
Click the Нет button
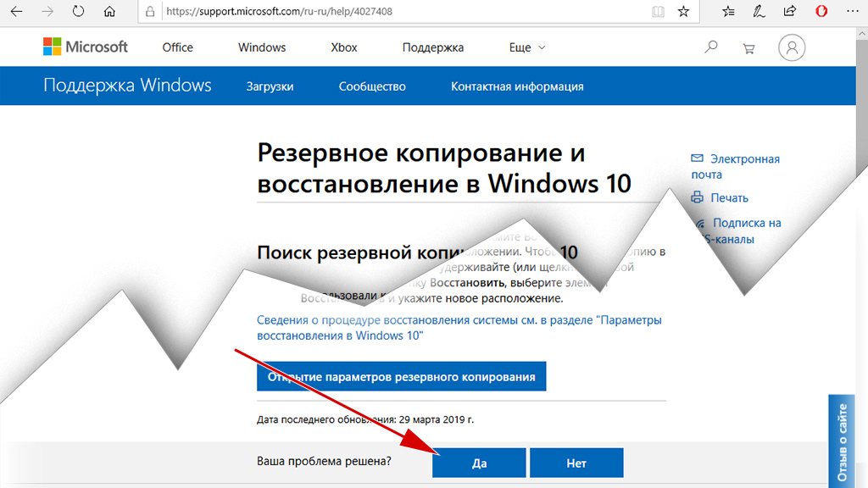tap(576, 463)
